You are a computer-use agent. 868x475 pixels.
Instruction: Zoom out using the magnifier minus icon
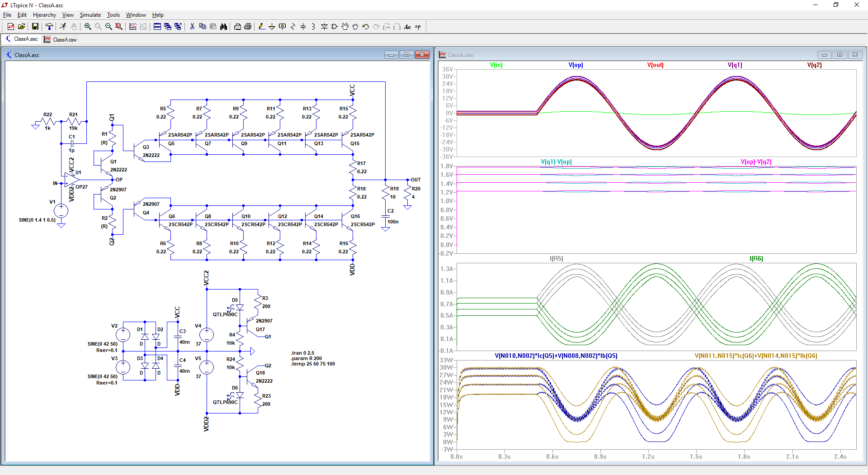pos(108,27)
